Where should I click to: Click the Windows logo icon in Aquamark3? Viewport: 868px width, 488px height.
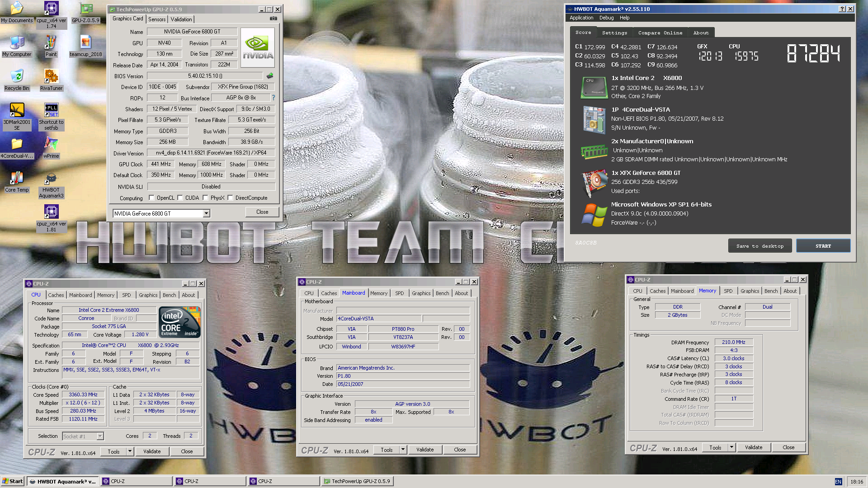pyautogui.click(x=594, y=215)
